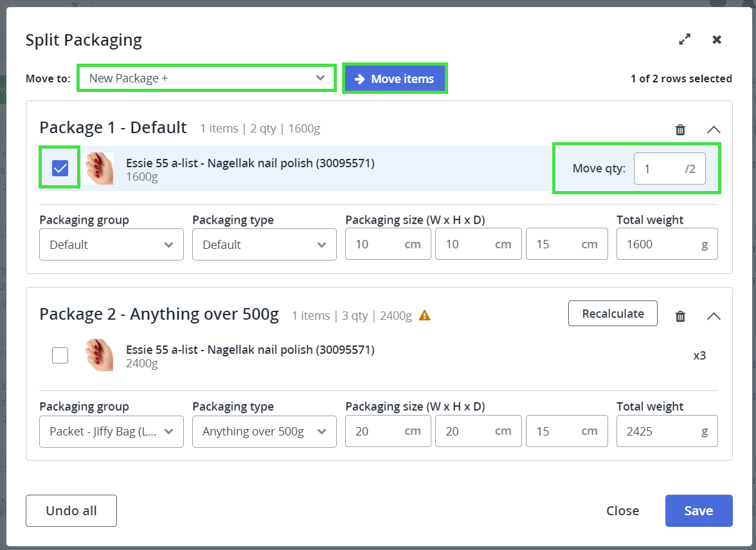Open Package 1 Packaging group dropdown
Screen dimensions: 756x550
111,244
